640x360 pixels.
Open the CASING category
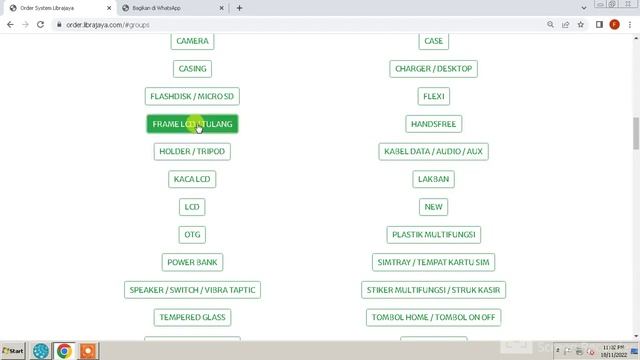[192, 69]
